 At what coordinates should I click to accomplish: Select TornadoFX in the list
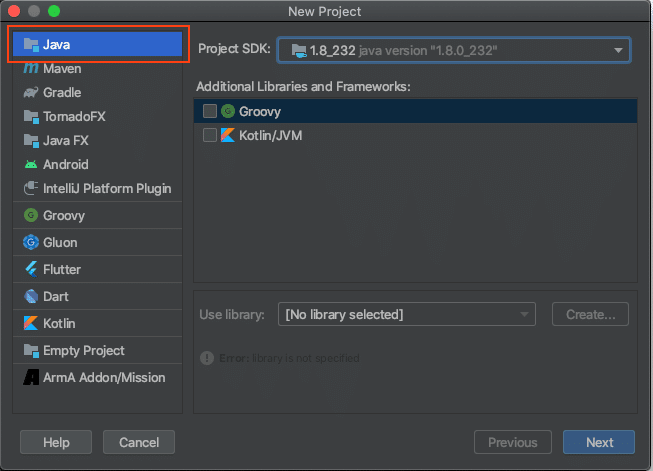coord(97,116)
